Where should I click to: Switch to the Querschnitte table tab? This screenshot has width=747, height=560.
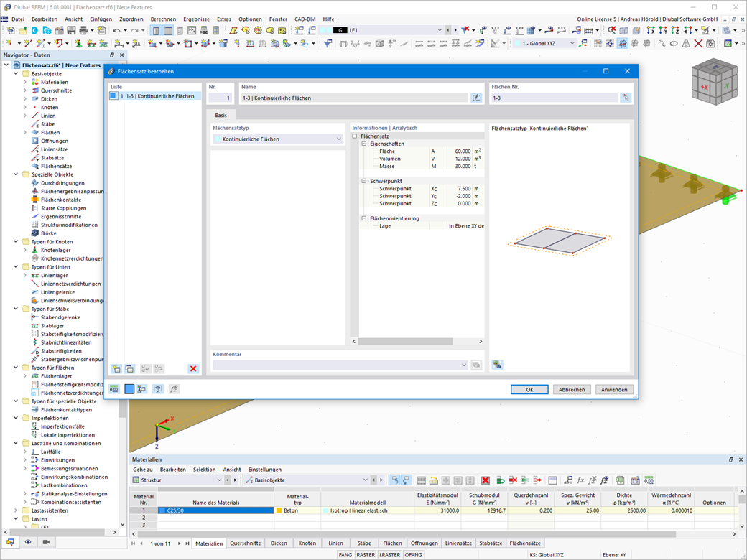[246, 543]
